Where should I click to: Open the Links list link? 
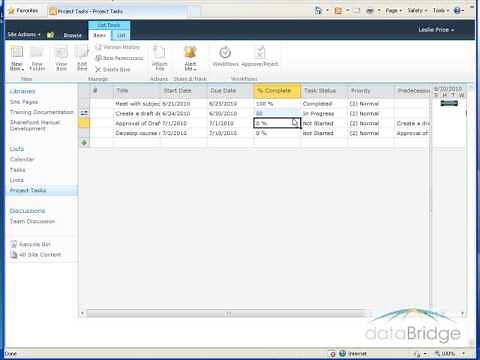[17, 180]
